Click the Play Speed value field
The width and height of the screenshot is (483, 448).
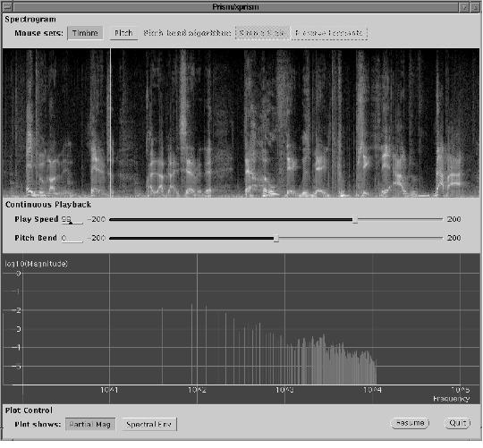tap(72, 220)
